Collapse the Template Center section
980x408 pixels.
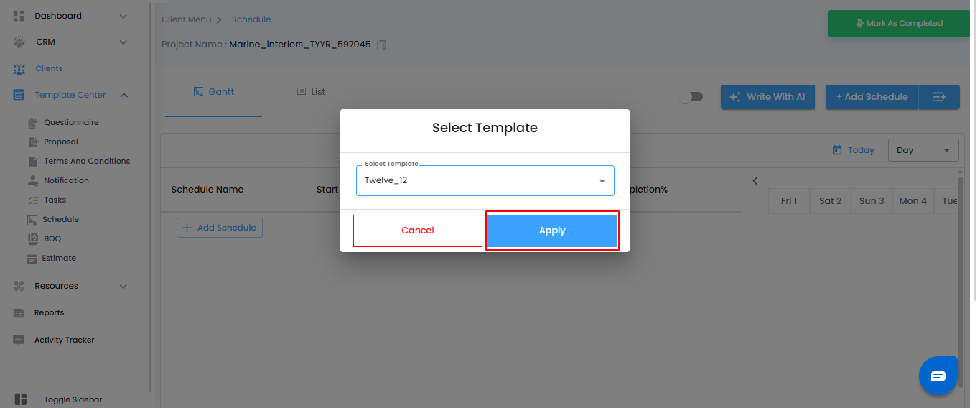124,95
